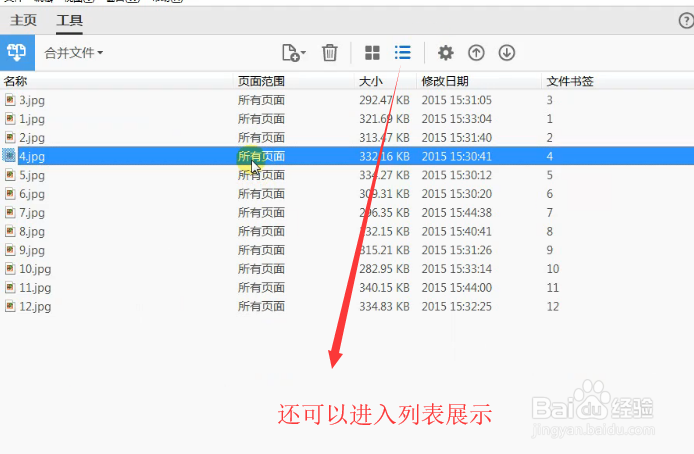The width and height of the screenshot is (694, 454).
Task: Sort by 名称 column header
Action: click(x=15, y=81)
